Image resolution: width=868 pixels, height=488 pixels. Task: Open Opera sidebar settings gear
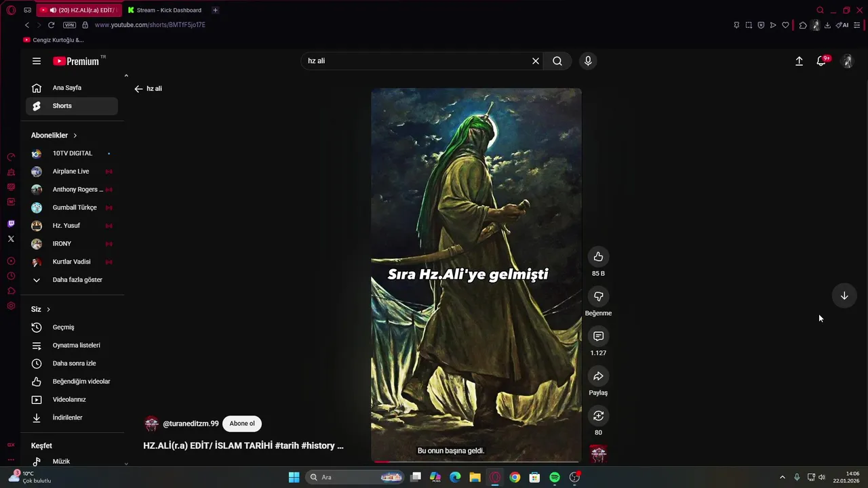[x=11, y=306]
